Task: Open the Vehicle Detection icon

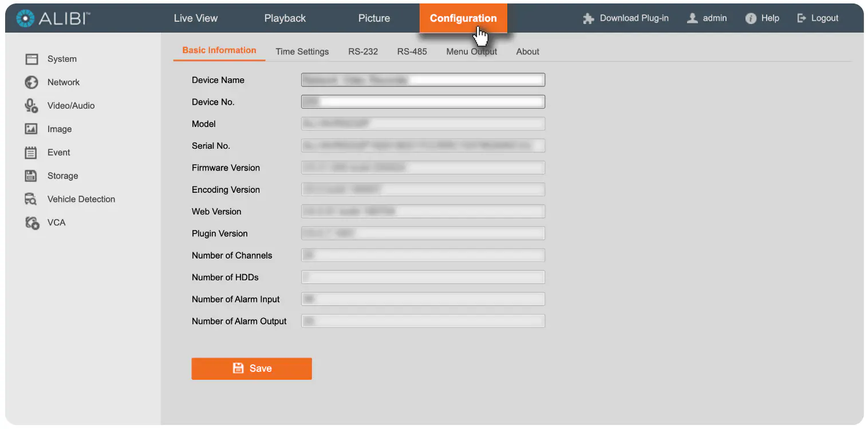Action: click(x=31, y=199)
